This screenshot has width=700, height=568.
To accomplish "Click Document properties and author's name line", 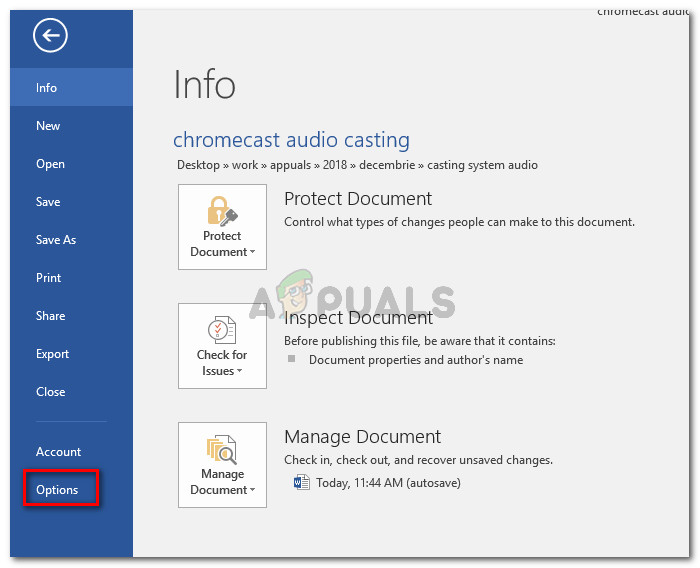I will coord(416,360).
